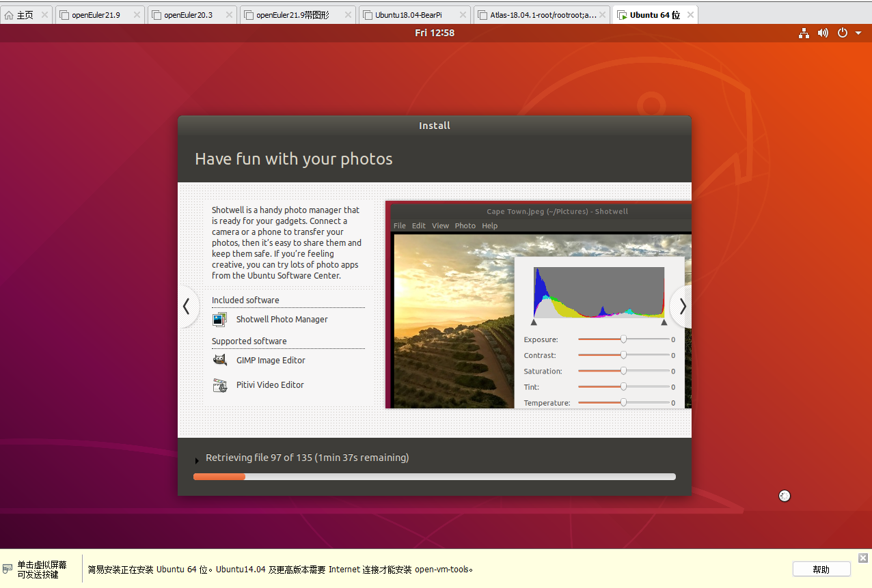The width and height of the screenshot is (872, 588).
Task: Close the openEuler20.3 tab
Action: (x=228, y=15)
